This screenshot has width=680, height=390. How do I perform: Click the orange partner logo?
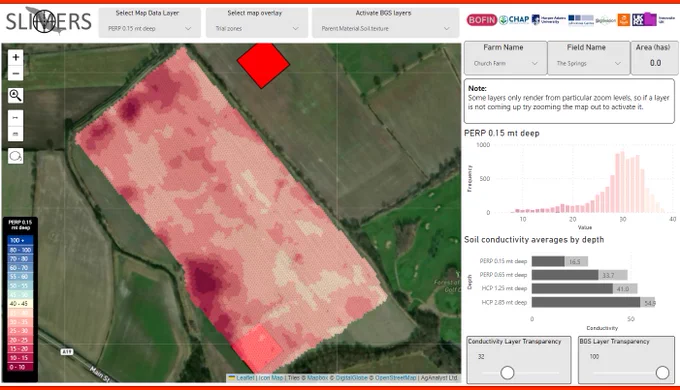tap(624, 20)
